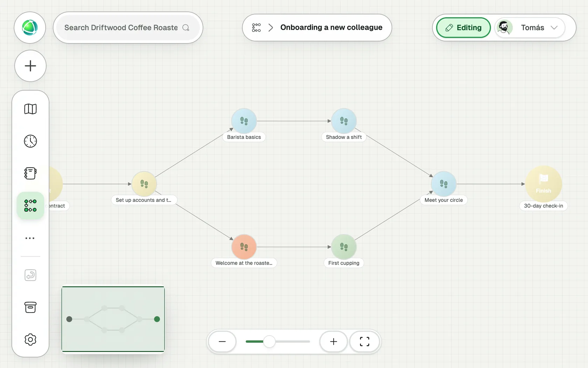Click the green globe app logo

[30, 28]
